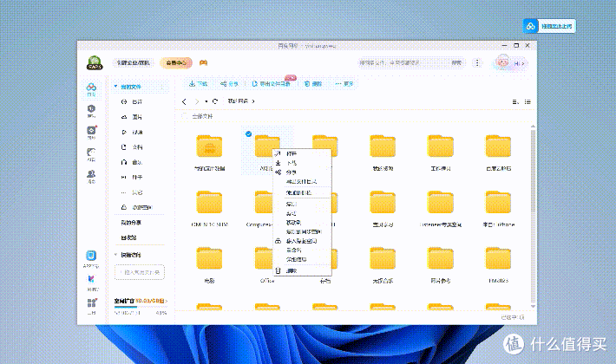The height and width of the screenshot is (364, 616).
Task: Click the Baidu Netdisk logo badge at top left
Action: coord(95,63)
